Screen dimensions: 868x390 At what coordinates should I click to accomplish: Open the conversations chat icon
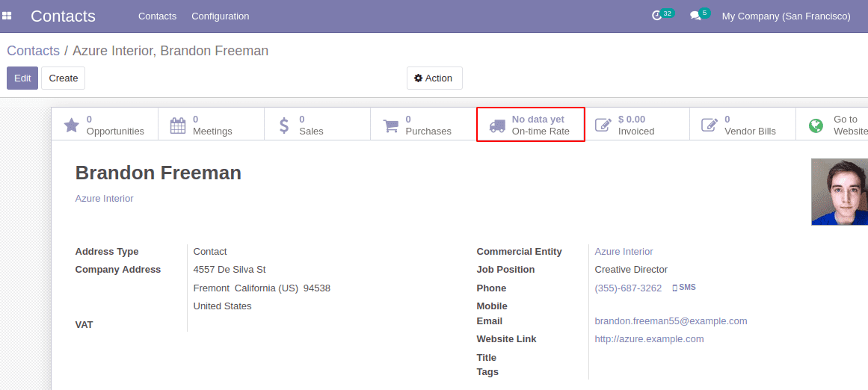[695, 16]
